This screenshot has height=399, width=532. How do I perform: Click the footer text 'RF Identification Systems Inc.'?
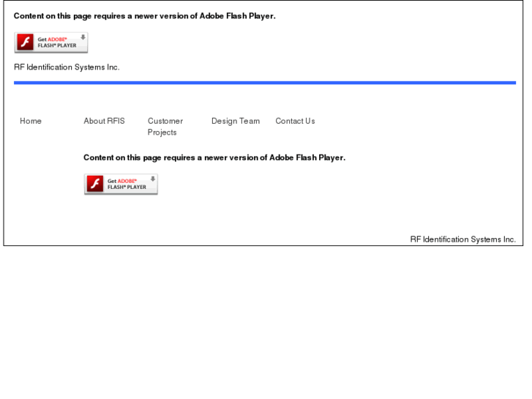462,239
